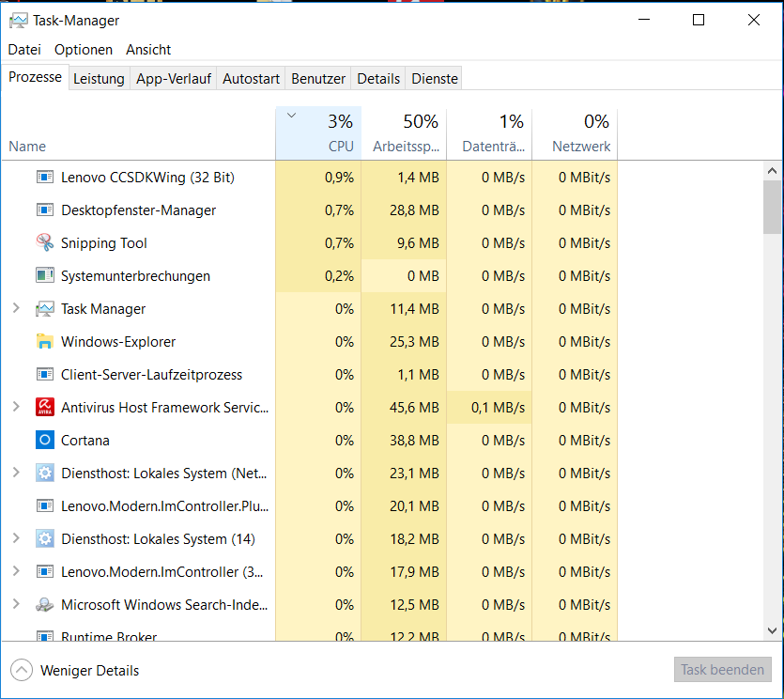Select the Systemunterbrechungen process name
The height and width of the screenshot is (699, 784).
135,276
